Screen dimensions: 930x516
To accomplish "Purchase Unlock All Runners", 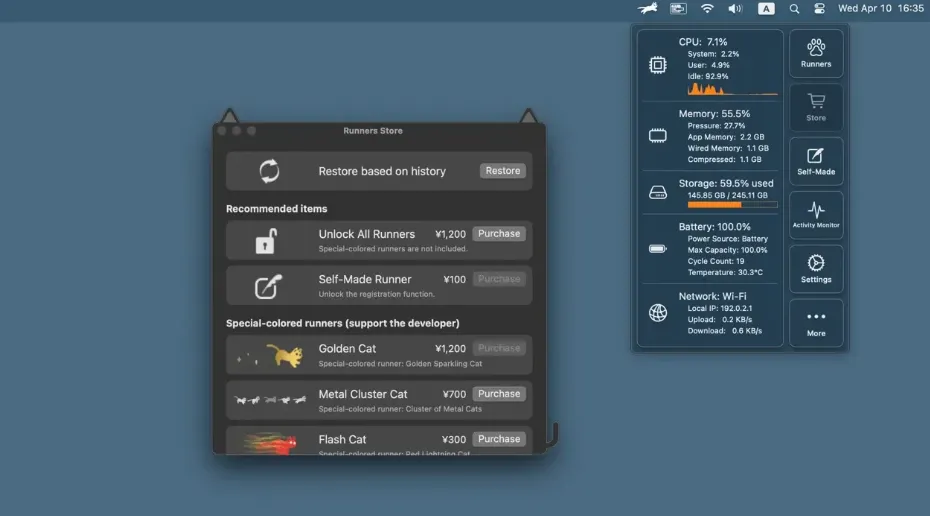I will [x=499, y=234].
